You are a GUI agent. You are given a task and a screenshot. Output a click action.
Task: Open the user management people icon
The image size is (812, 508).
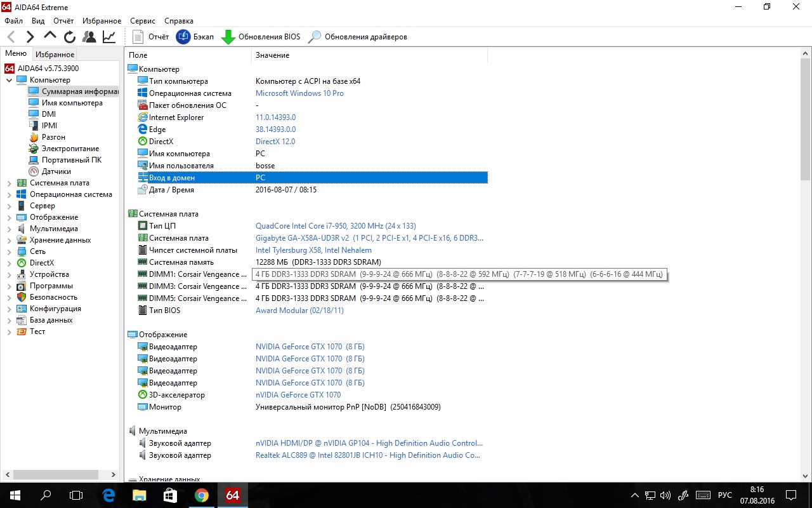coord(89,37)
